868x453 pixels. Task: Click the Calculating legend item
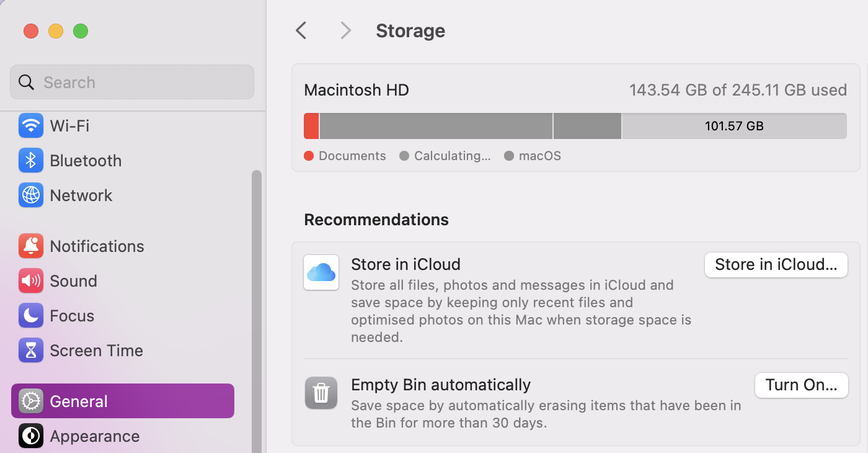click(x=445, y=156)
